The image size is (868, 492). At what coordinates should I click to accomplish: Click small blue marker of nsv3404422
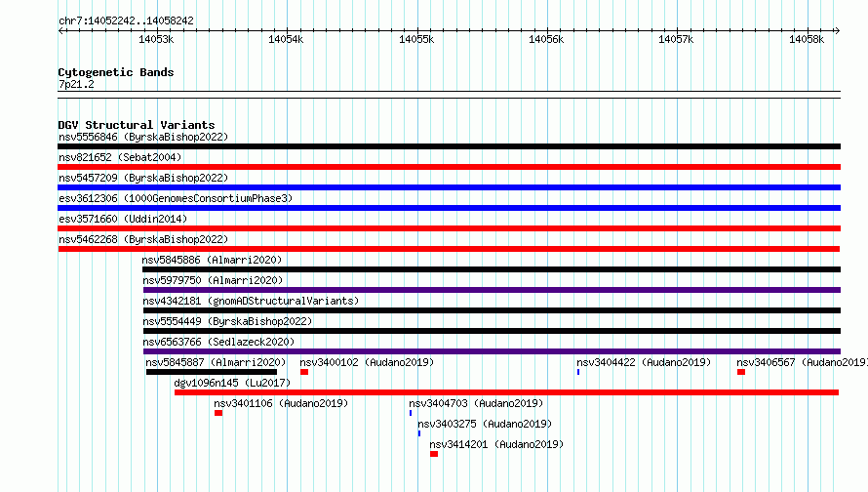click(578, 372)
